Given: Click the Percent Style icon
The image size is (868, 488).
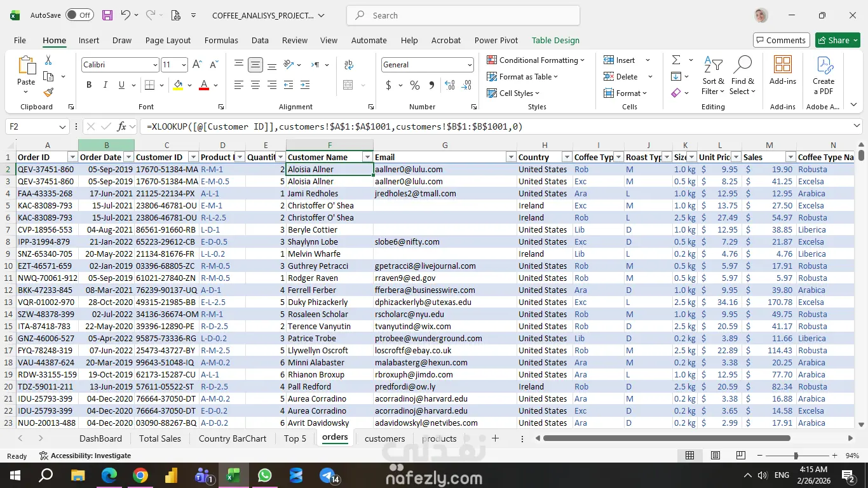Looking at the screenshot, I should [414, 85].
